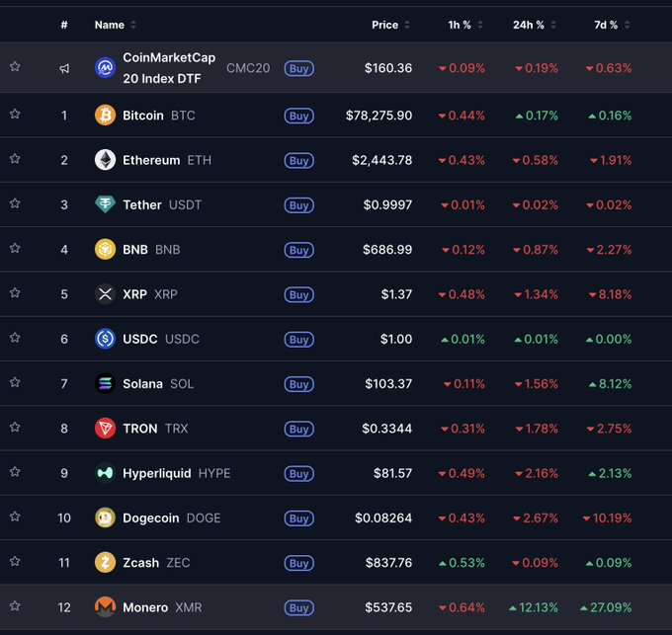Open CoinMarketCap 20 Index DTF link
The image size is (672, 635).
(x=169, y=68)
